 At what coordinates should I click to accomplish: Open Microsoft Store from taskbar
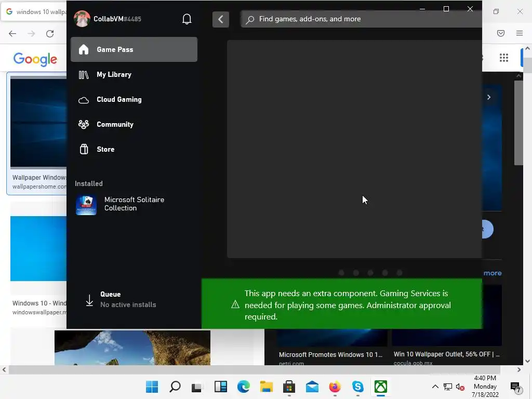pos(289,387)
